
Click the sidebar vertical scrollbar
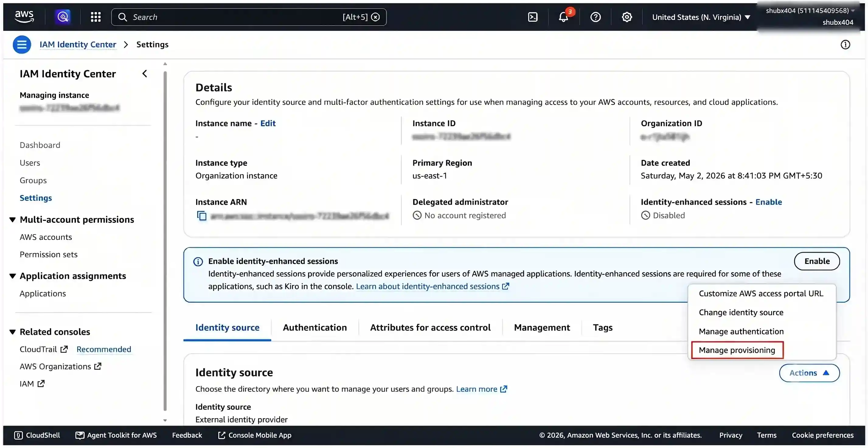click(x=165, y=241)
